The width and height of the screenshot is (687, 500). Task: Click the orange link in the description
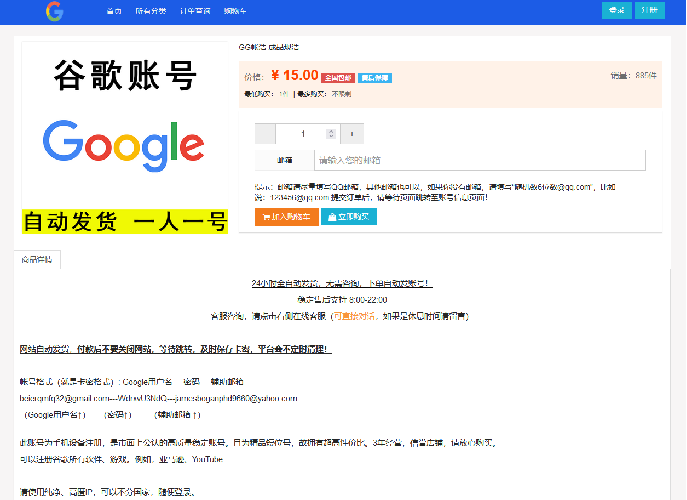point(359,315)
